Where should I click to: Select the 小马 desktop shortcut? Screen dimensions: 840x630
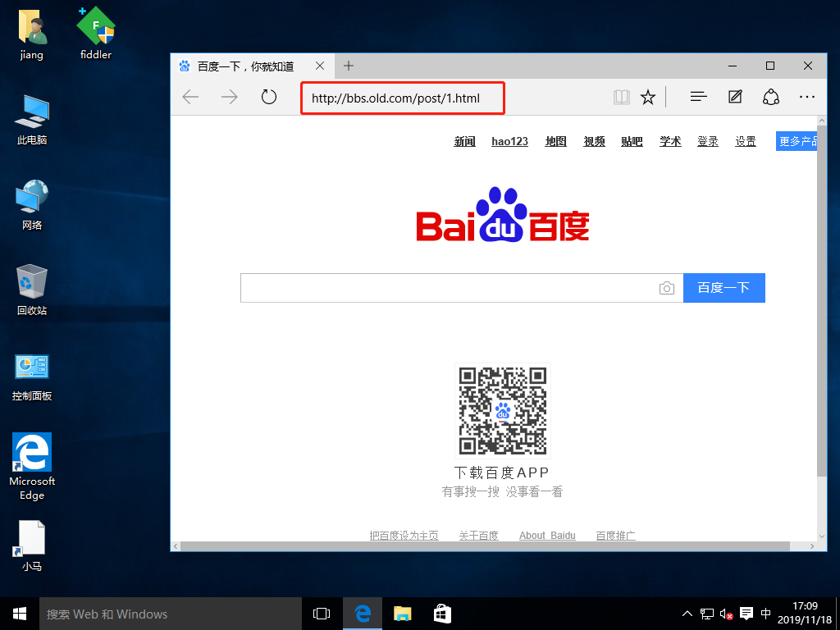pos(32,546)
